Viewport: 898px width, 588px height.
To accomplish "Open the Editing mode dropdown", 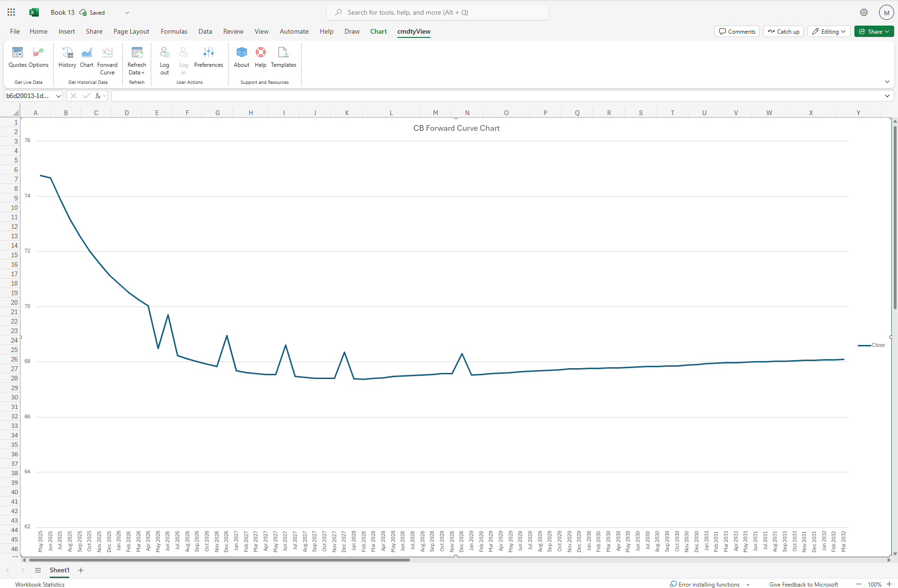I will coord(829,31).
